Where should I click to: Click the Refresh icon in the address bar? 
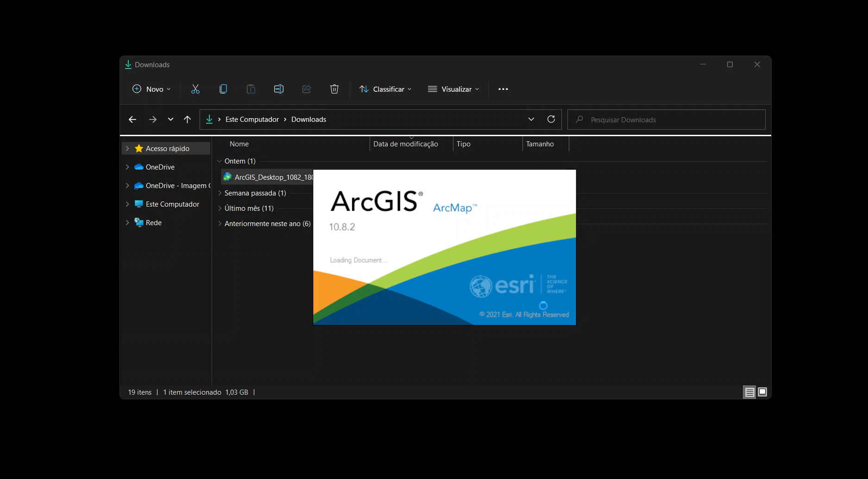(x=551, y=119)
